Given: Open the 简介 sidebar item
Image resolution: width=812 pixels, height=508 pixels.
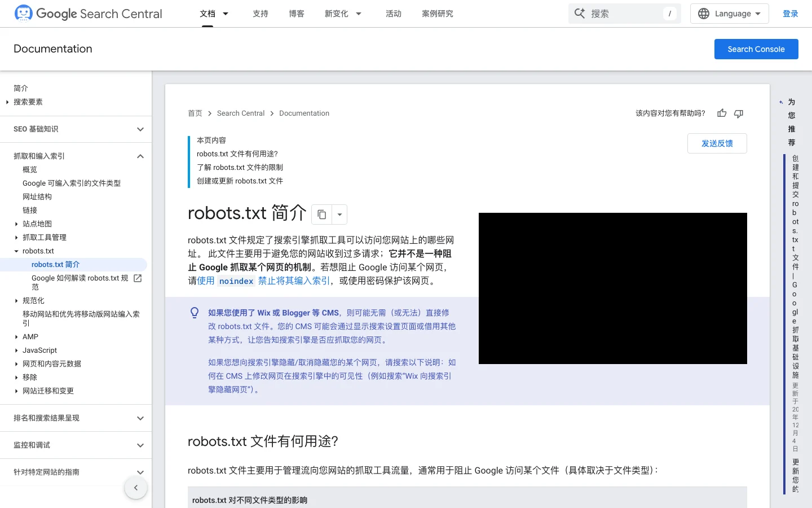Looking at the screenshot, I should 21,89.
